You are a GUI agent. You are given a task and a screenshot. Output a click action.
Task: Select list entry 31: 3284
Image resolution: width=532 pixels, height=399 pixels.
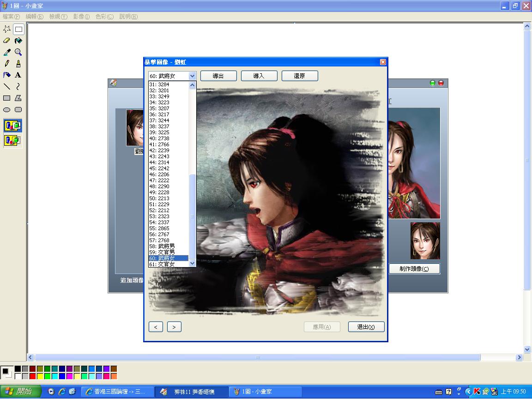169,84
